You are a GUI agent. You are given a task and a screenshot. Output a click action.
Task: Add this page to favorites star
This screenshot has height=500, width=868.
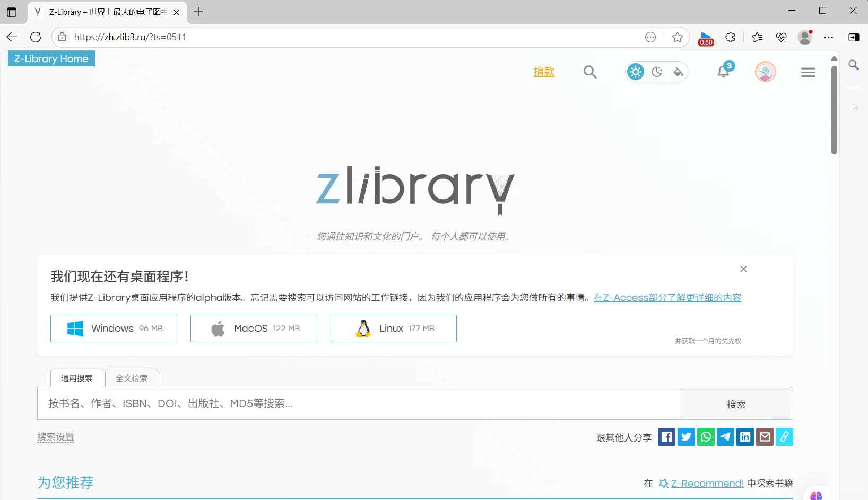[678, 37]
